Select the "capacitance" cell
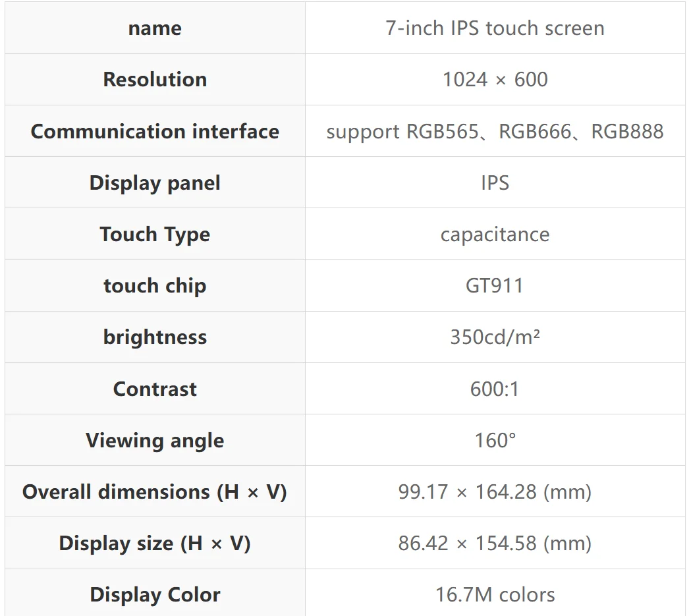This screenshot has height=616, width=689. (495, 235)
